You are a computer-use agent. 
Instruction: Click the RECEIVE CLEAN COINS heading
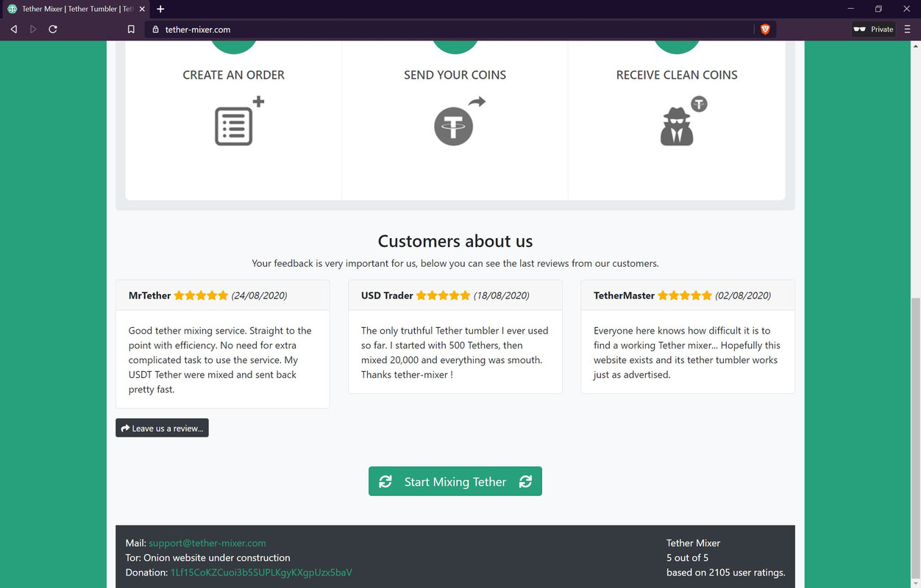(677, 75)
